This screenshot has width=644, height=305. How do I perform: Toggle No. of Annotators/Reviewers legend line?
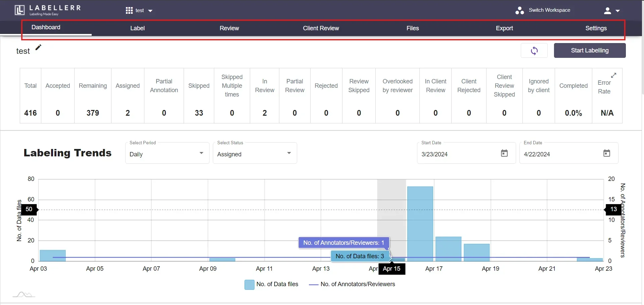(x=314, y=285)
